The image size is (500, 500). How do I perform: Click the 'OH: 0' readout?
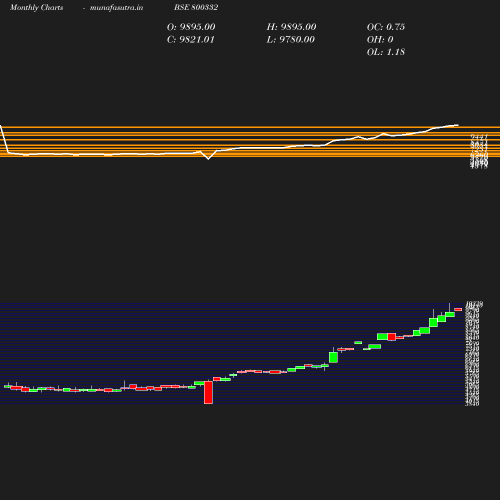(380, 40)
